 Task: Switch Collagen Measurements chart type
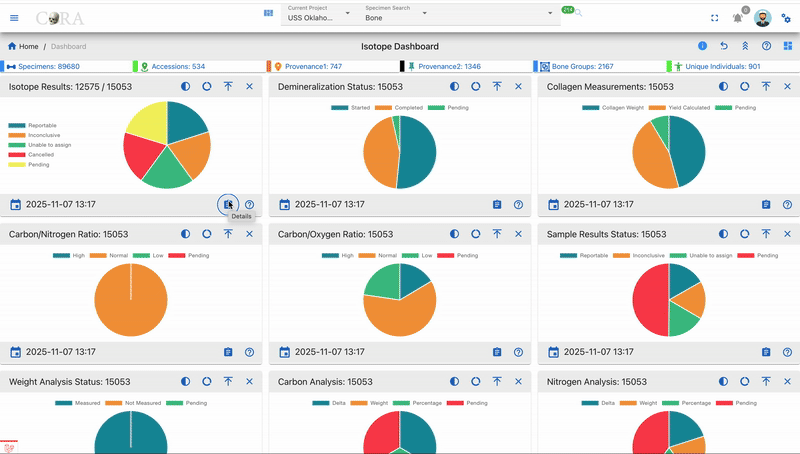point(745,86)
